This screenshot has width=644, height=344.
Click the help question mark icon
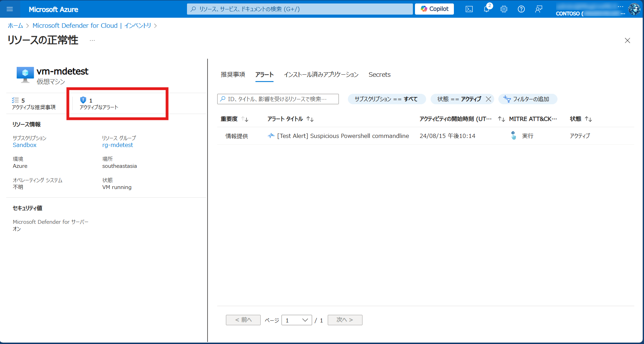click(521, 9)
